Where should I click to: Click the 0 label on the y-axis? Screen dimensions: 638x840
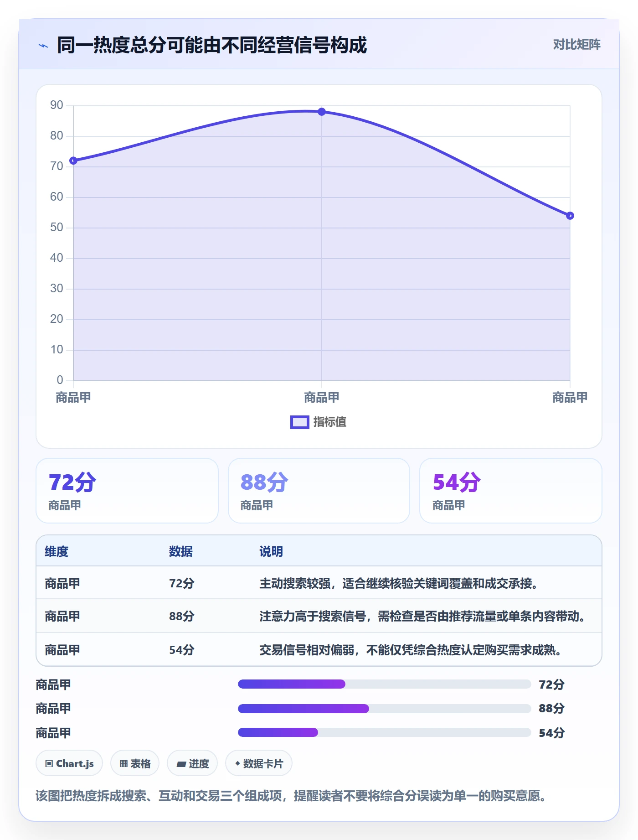tap(60, 380)
